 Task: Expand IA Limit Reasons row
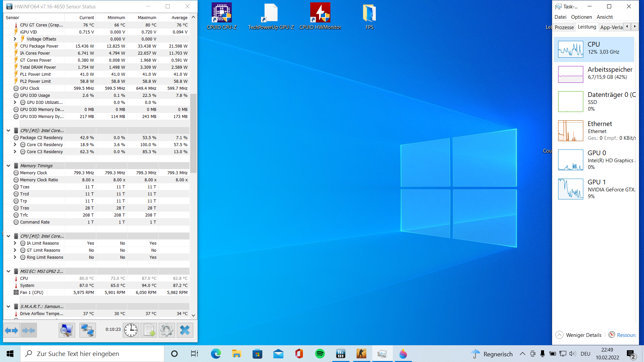15,243
